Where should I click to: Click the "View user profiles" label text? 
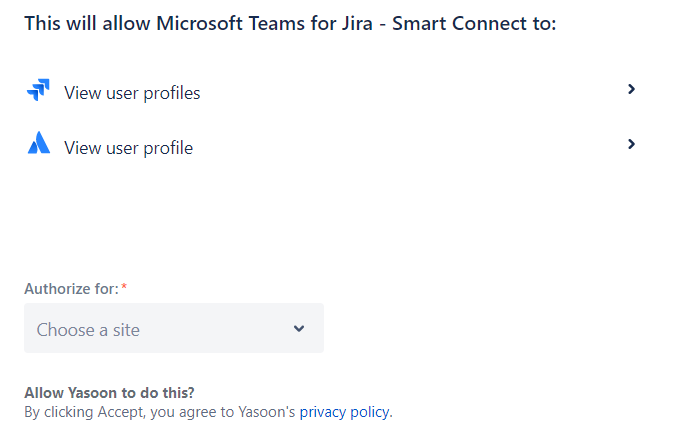(x=132, y=93)
